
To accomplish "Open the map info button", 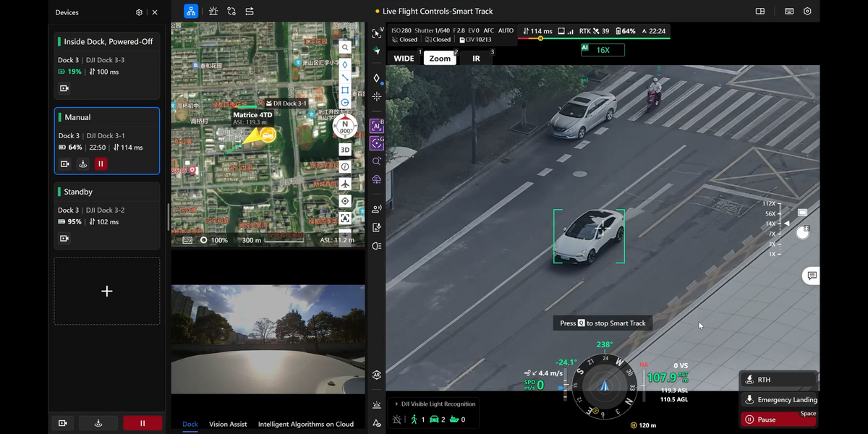I will coord(345,166).
